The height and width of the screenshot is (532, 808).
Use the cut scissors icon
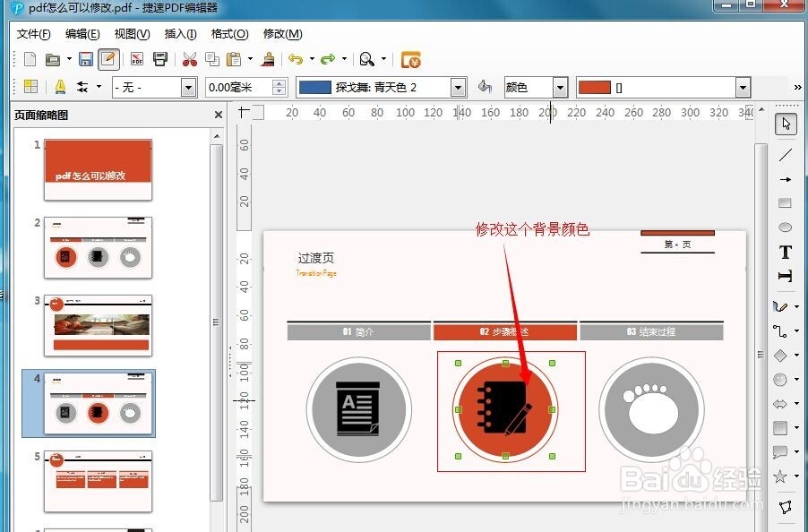tap(189, 59)
